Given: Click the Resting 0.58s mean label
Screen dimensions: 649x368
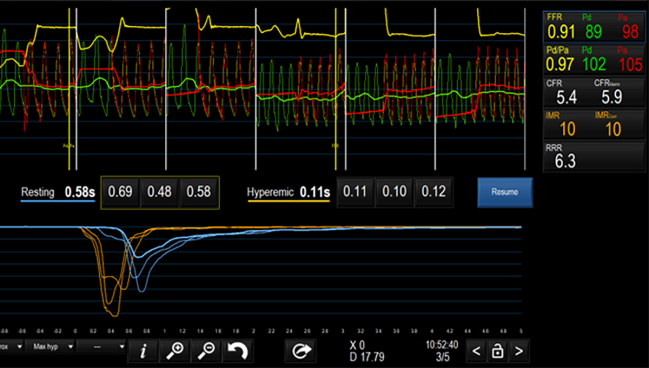Looking at the screenshot, I should pos(58,192).
